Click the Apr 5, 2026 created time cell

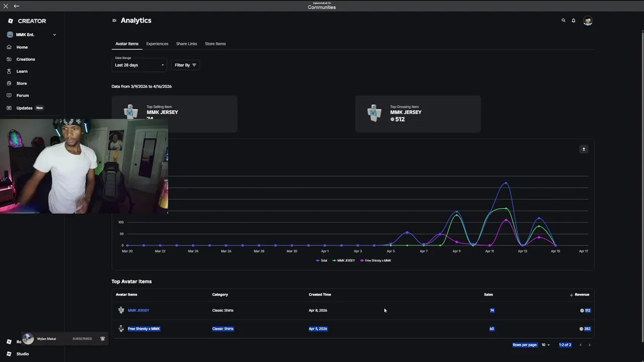pyautogui.click(x=318, y=329)
